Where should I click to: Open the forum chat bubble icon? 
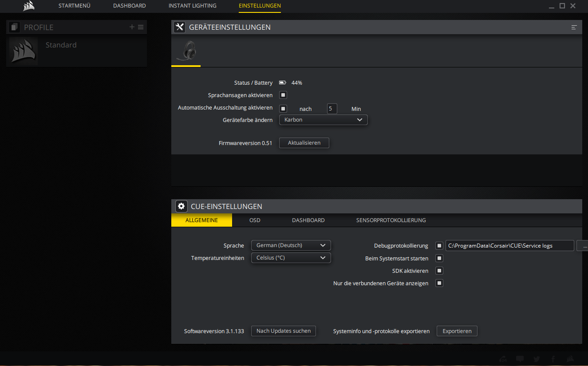pyautogui.click(x=520, y=359)
